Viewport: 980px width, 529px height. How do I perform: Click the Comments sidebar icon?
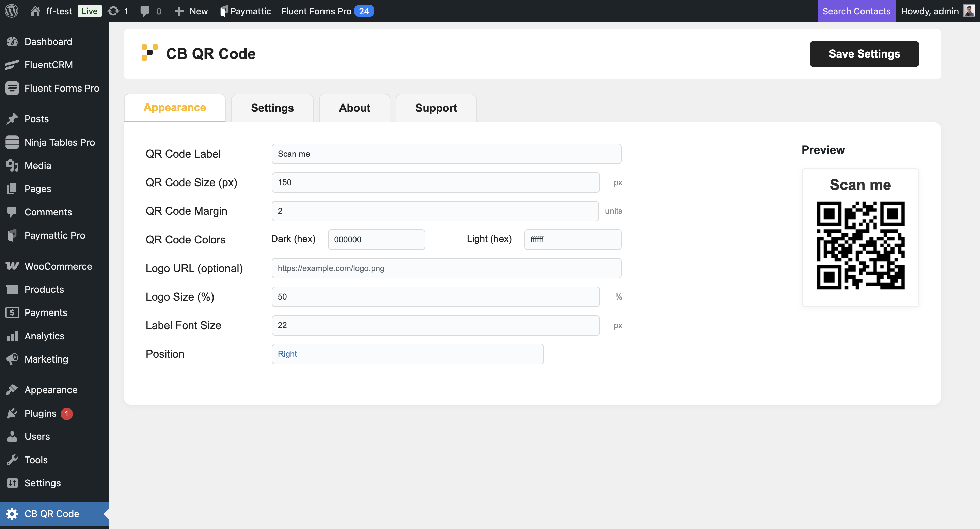tap(12, 212)
